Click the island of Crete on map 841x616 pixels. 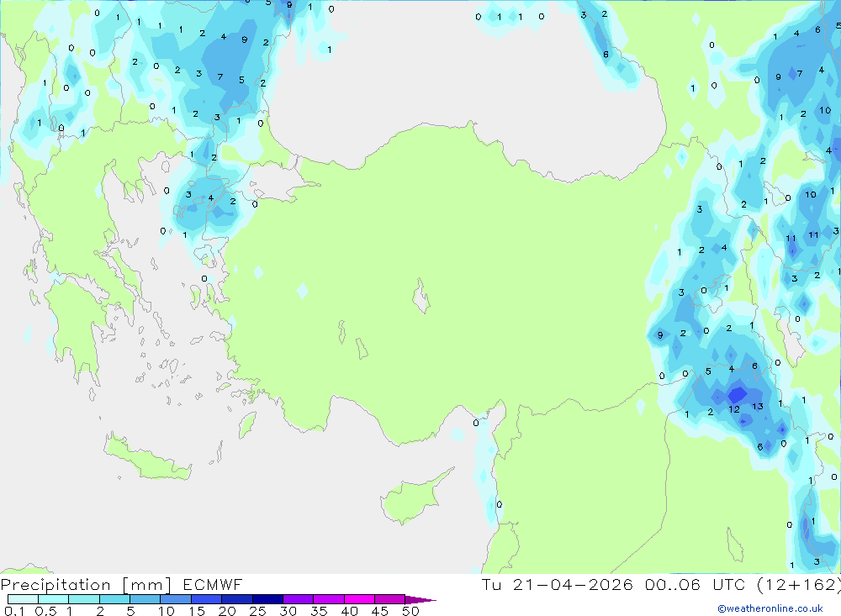147,458
